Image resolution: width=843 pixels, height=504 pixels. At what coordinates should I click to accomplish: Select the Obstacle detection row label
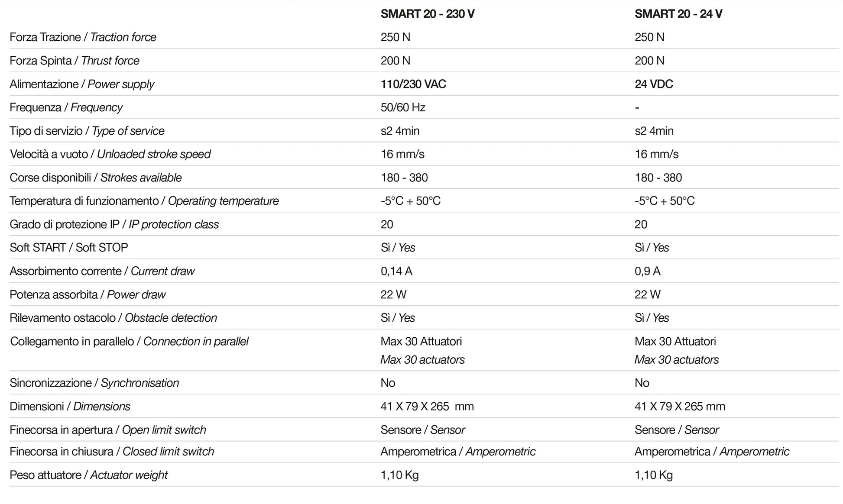pyautogui.click(x=171, y=318)
